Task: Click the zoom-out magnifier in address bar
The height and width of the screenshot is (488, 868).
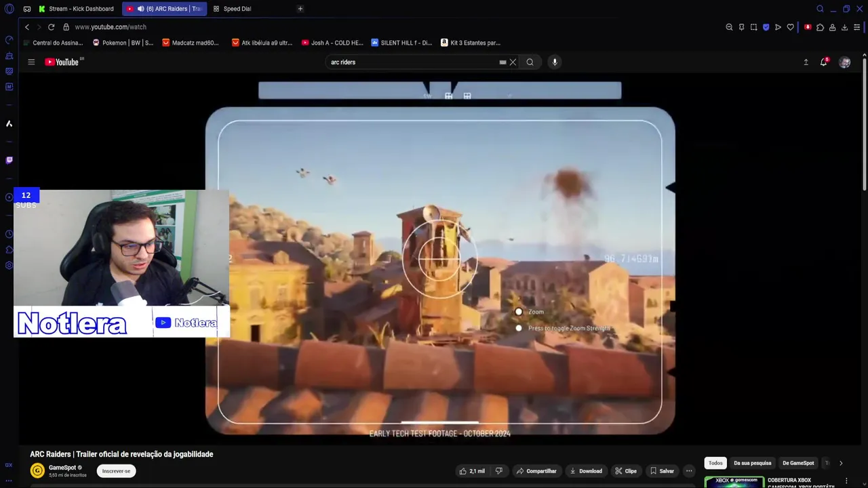Action: coord(729,27)
